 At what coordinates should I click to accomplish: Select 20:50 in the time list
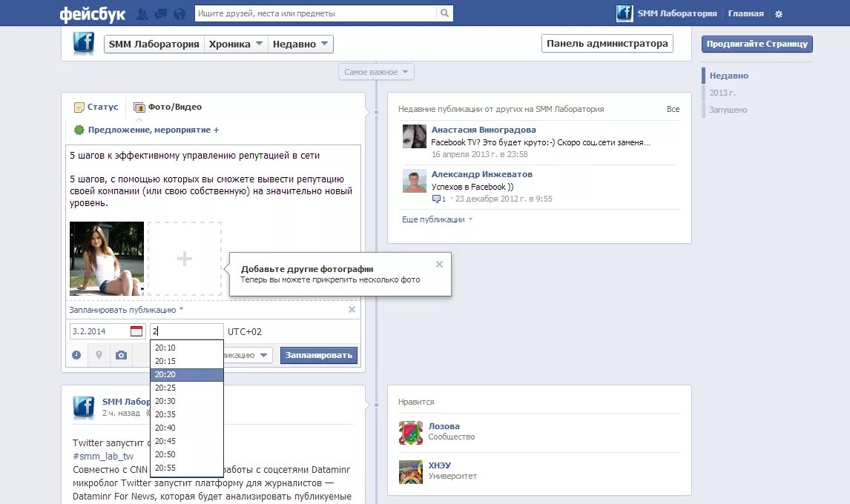point(186,454)
